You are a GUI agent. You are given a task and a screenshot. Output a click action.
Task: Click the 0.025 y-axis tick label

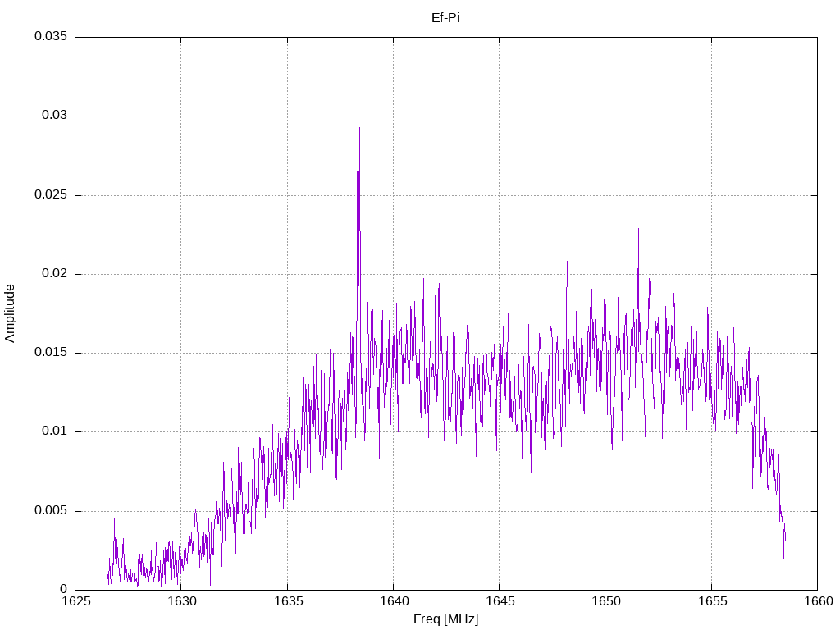point(50,195)
